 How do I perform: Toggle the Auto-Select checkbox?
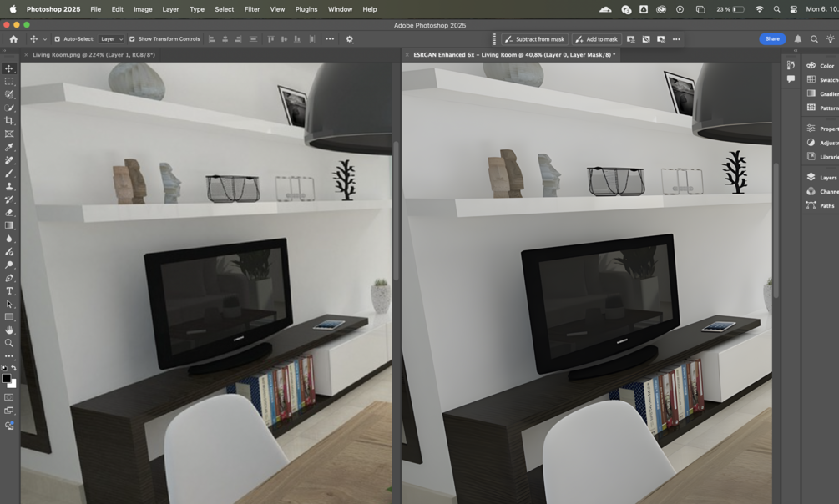coord(58,39)
